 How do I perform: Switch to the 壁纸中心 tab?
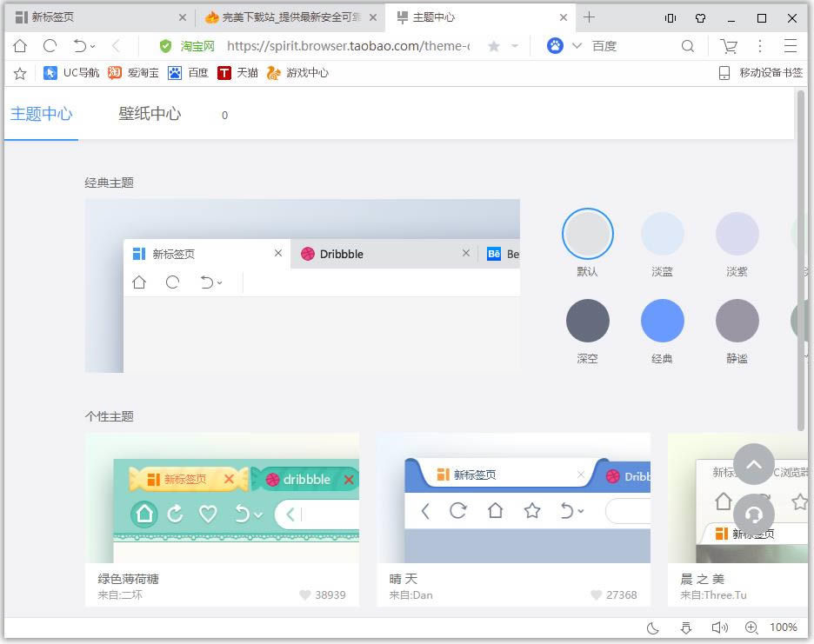point(150,114)
